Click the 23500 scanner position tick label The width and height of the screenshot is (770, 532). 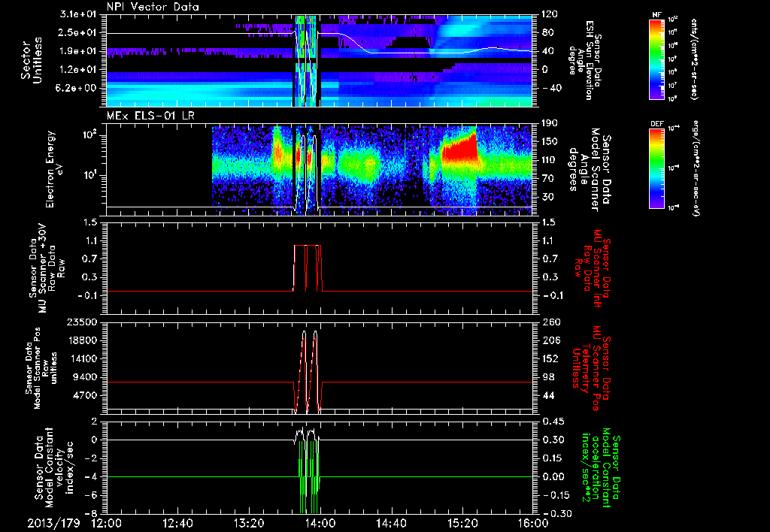(83, 322)
